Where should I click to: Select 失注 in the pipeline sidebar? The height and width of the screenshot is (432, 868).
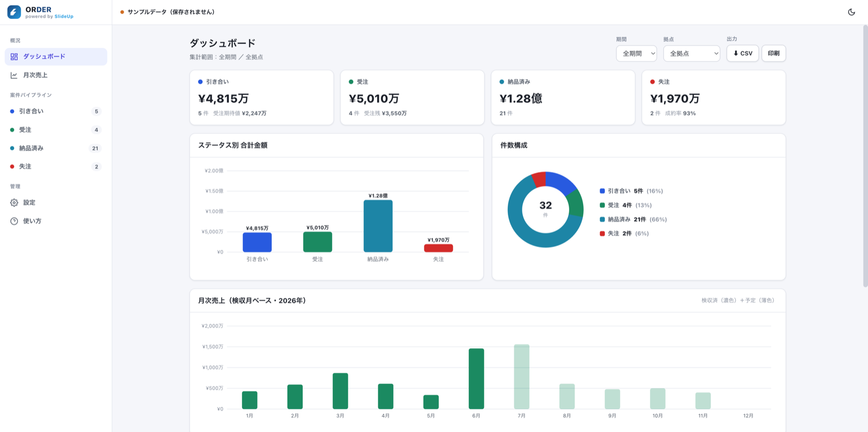point(56,166)
